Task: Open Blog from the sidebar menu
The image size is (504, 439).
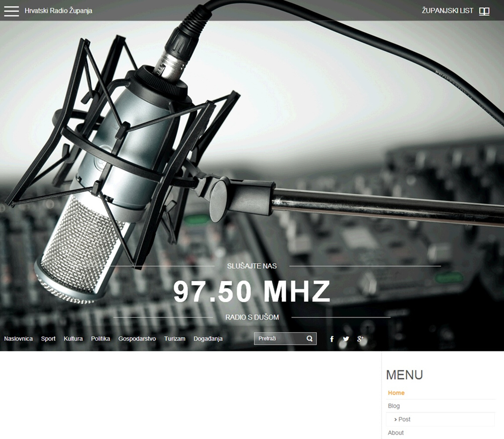Action: tap(394, 406)
